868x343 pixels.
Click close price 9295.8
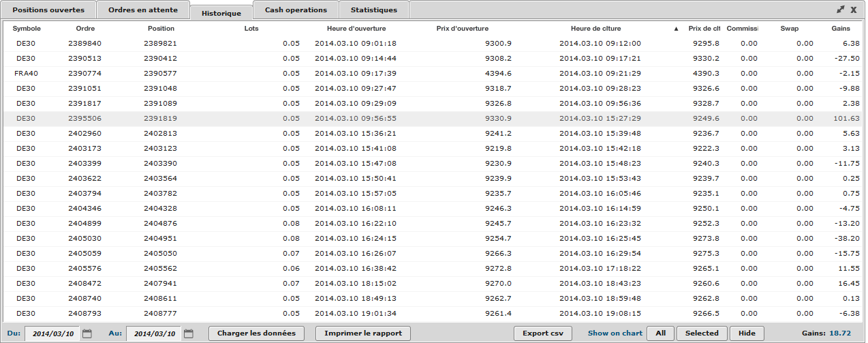(706, 44)
